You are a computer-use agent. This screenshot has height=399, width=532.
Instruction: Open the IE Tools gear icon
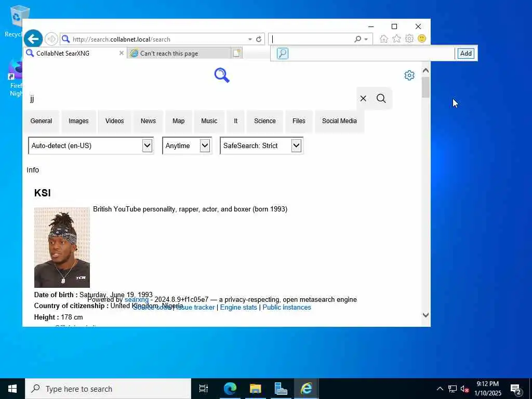coord(409,38)
